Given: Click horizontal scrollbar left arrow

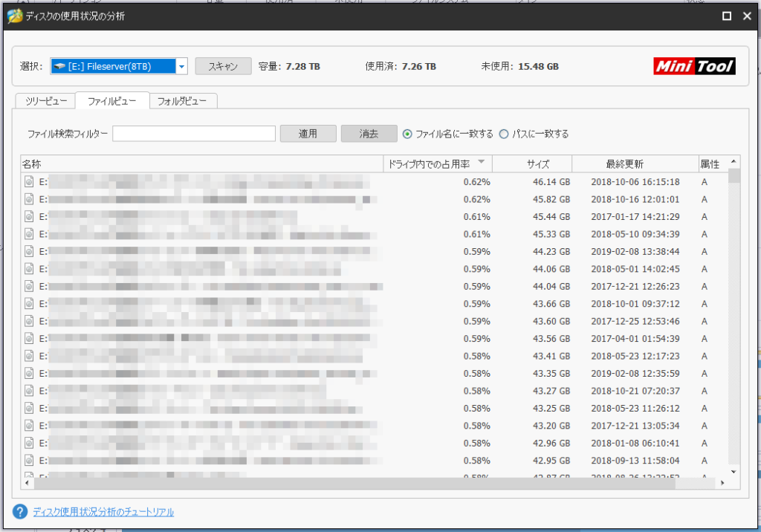Looking at the screenshot, I should (x=27, y=483).
